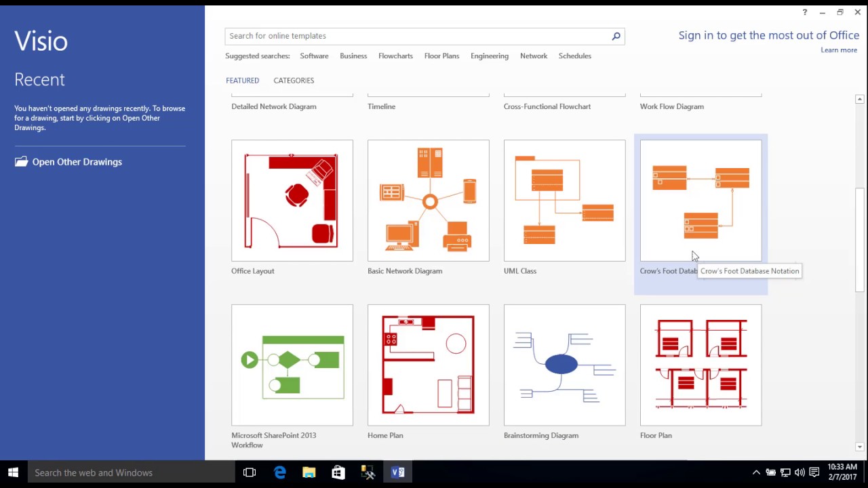
Task: Click the Detailed Network Diagram label
Action: [274, 106]
